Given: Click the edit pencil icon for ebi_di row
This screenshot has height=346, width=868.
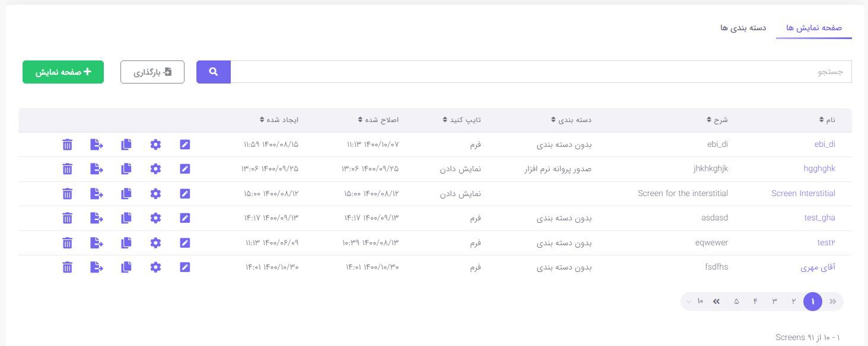Looking at the screenshot, I should [x=185, y=145].
